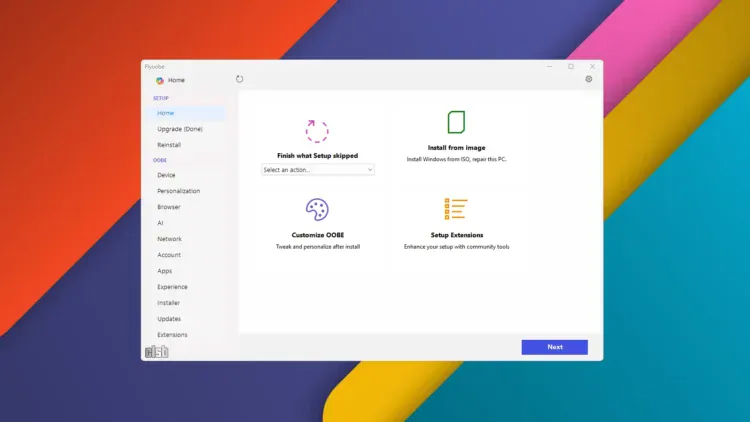The height and width of the screenshot is (422, 750).
Task: Select Browser in the sidebar
Action: pos(169,207)
